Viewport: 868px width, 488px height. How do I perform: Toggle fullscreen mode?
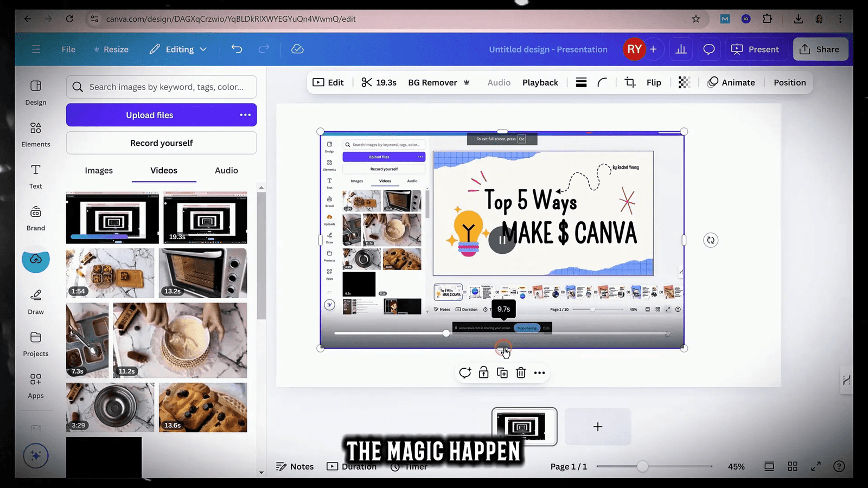click(x=816, y=466)
